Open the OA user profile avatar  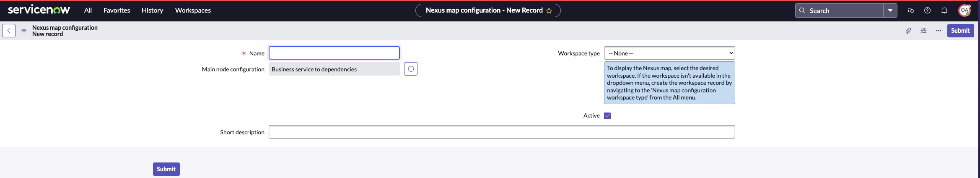(964, 10)
